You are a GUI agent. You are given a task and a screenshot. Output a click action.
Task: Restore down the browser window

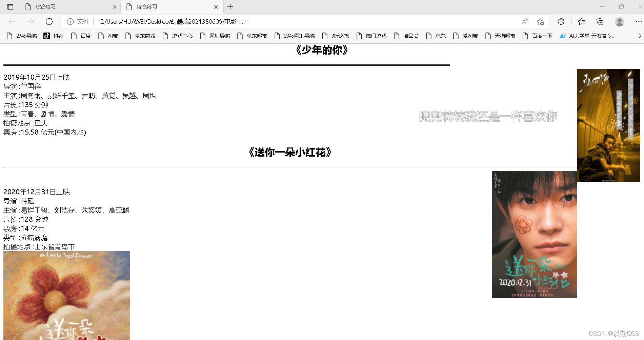point(621,7)
